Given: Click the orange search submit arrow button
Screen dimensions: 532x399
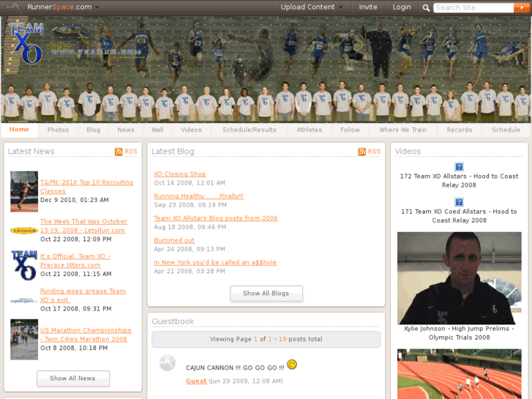Looking at the screenshot, I should click(521, 7).
